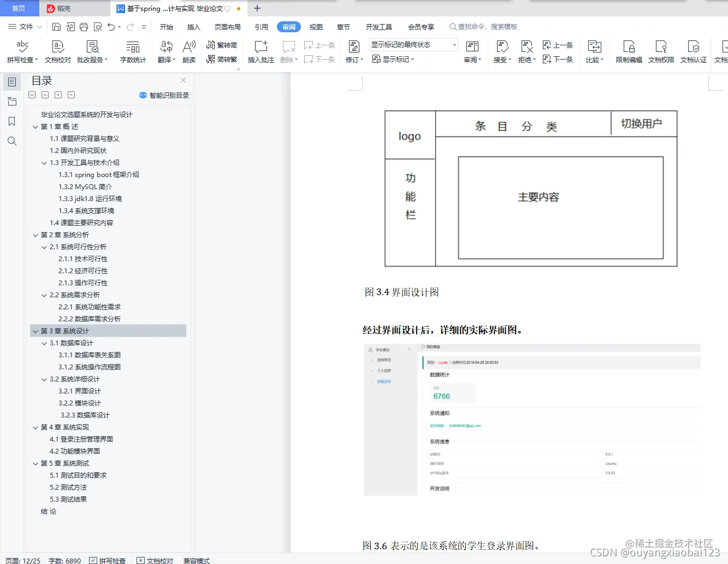Toggle the checkbox above the outline panel

click(x=31, y=95)
